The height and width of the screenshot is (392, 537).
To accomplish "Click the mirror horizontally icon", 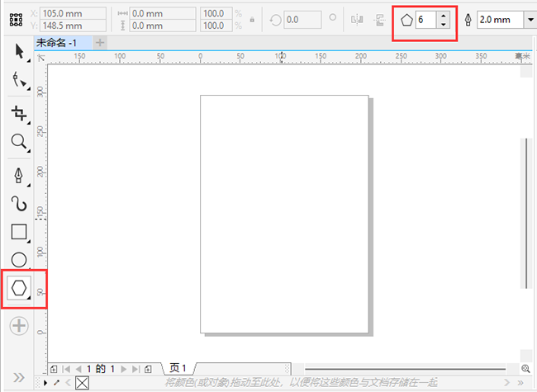I will [x=357, y=20].
